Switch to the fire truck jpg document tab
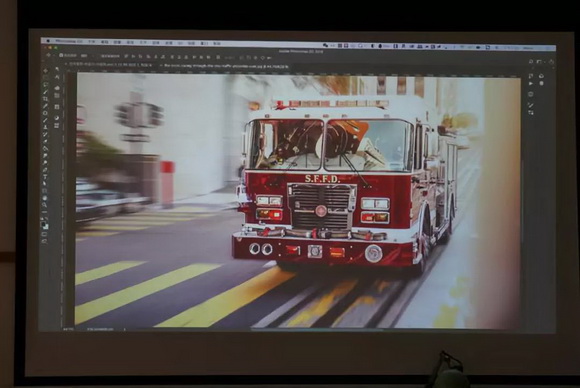The image size is (580, 388). (x=225, y=66)
